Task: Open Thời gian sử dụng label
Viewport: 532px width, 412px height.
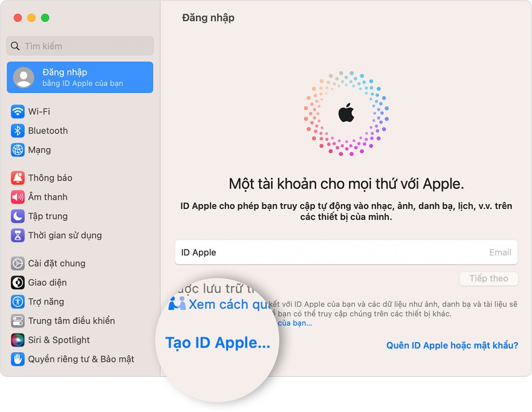Action: point(65,236)
